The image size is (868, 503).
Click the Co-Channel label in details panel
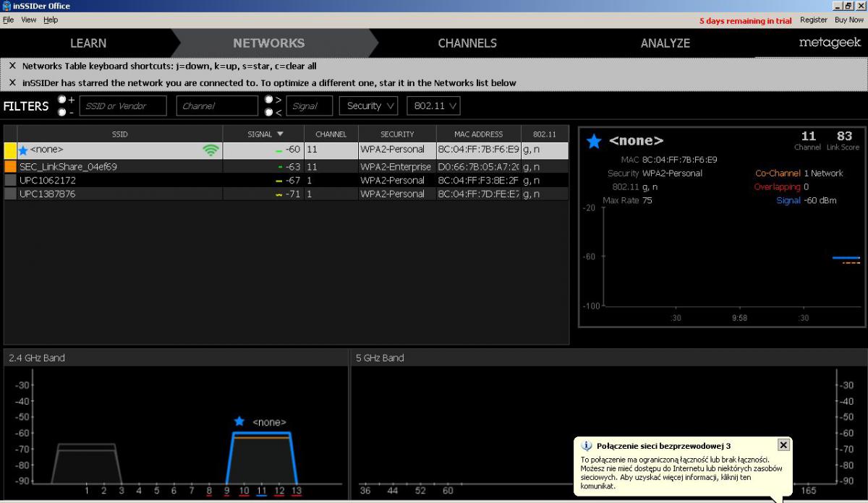tap(778, 173)
